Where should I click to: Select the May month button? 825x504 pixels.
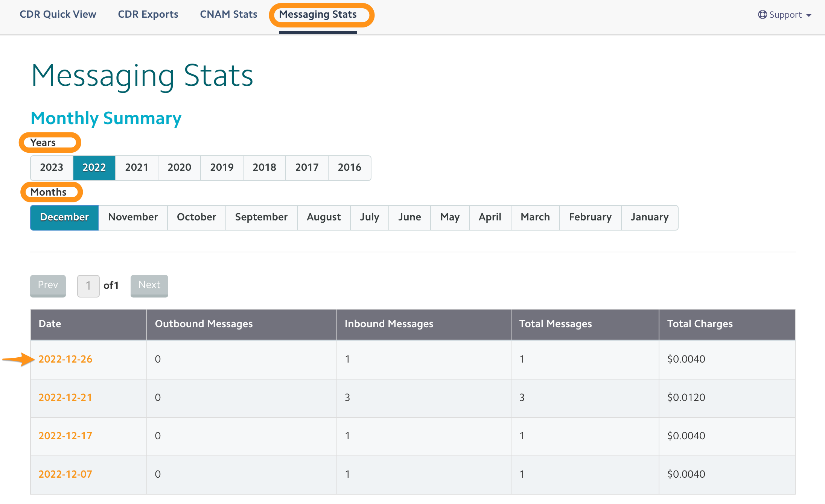pos(450,217)
